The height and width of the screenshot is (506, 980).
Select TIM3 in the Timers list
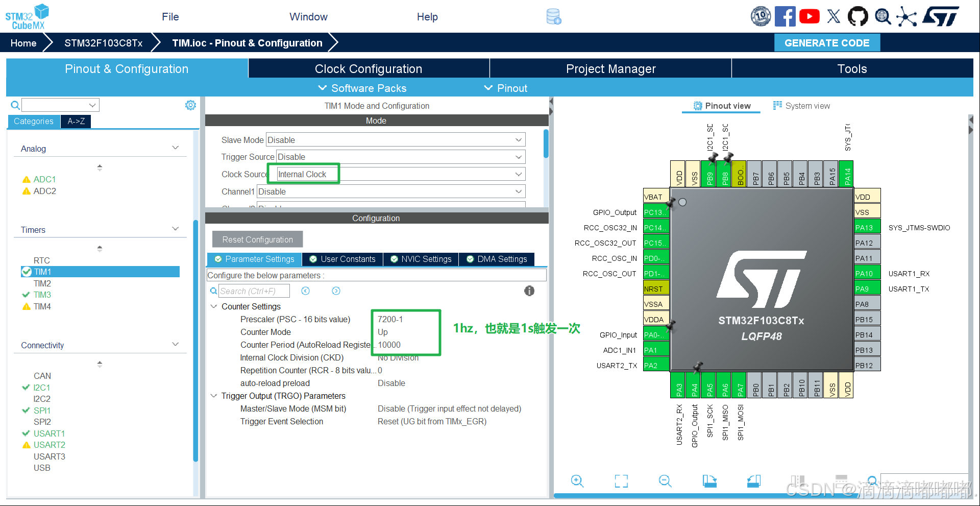[42, 295]
